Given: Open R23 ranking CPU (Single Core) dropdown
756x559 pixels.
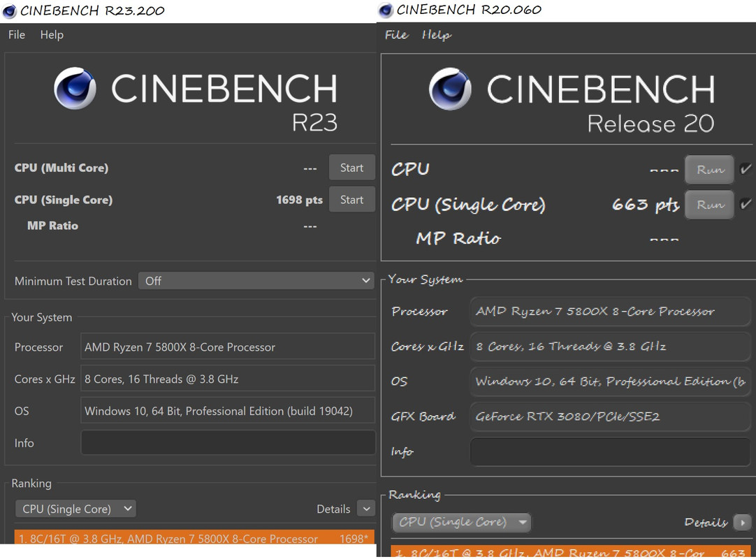Looking at the screenshot, I should (x=75, y=509).
